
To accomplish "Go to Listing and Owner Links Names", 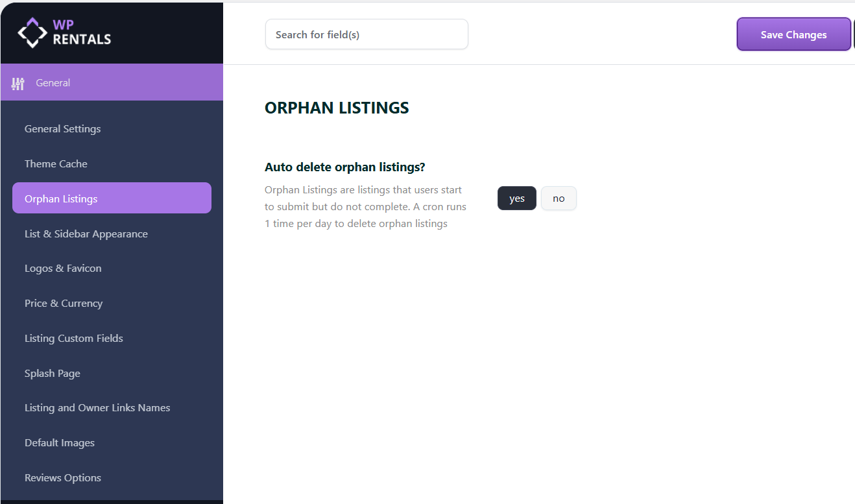I will click(x=97, y=408).
